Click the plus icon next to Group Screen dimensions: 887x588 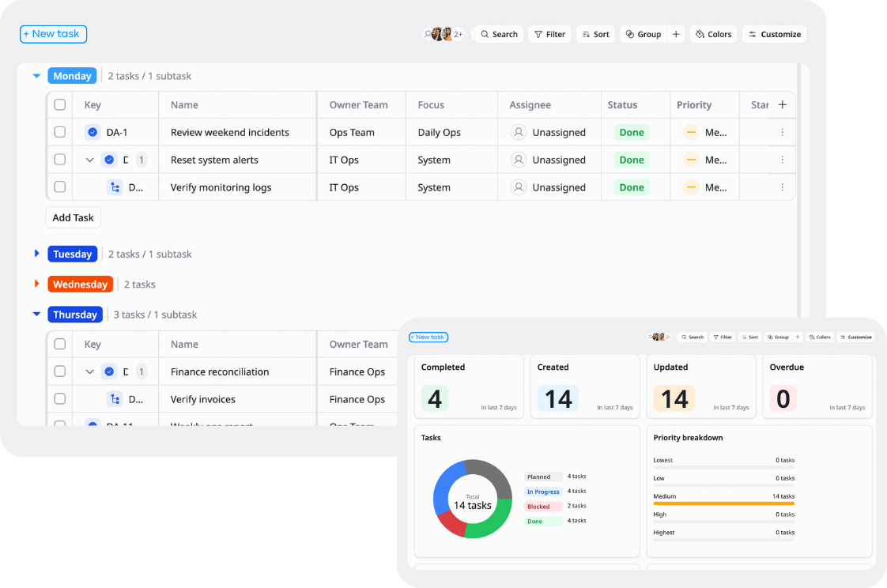point(676,34)
